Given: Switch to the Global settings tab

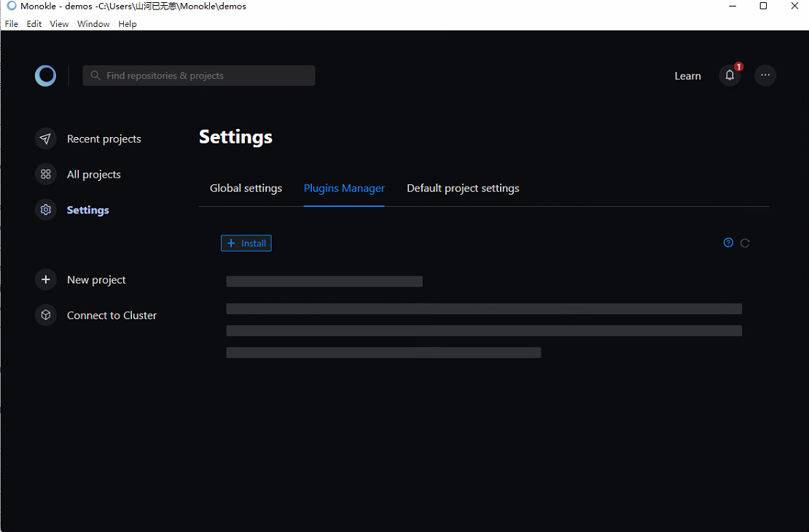Looking at the screenshot, I should (x=246, y=188).
